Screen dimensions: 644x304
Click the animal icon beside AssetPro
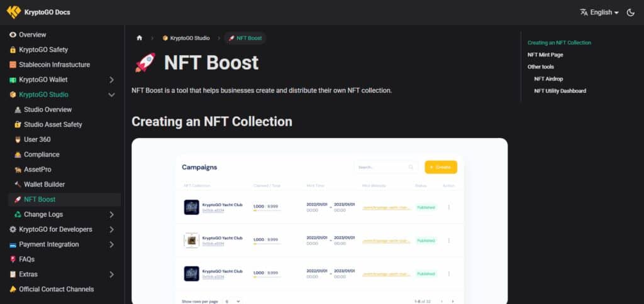pyautogui.click(x=18, y=170)
